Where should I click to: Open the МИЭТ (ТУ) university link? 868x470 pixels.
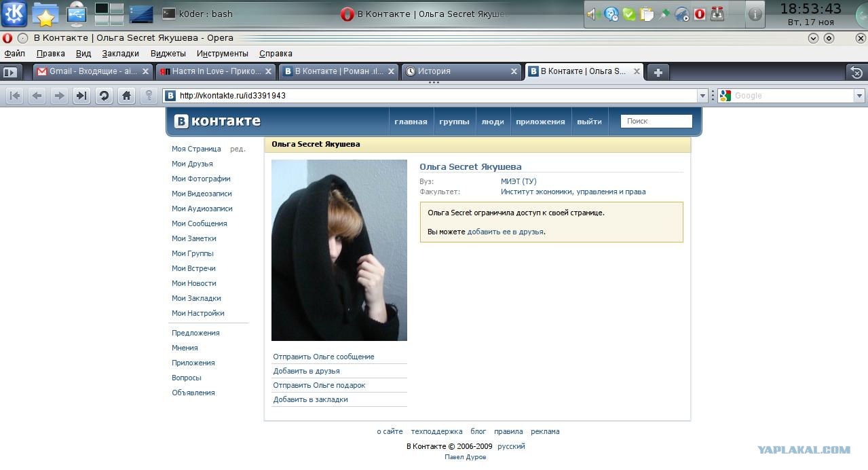[x=518, y=181]
